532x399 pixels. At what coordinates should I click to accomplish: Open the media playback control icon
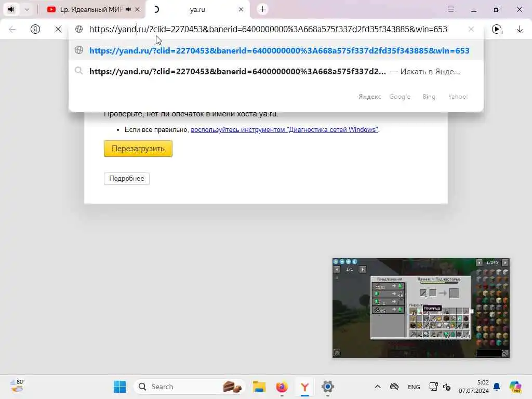click(x=497, y=30)
